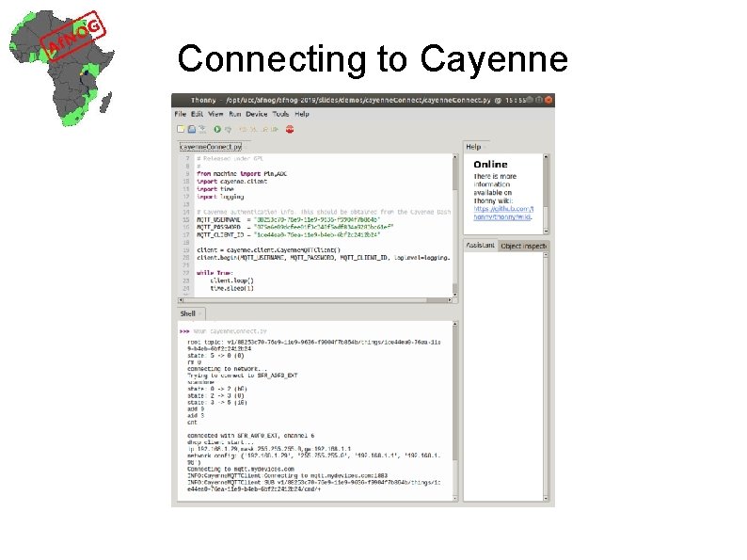Click the Step over toolbar icon

[x=243, y=129]
